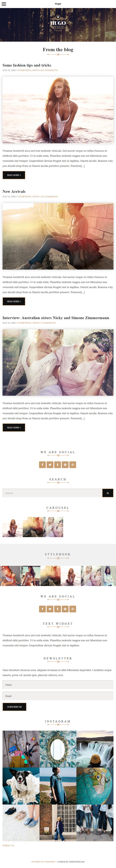Screen dimensions: 116x868
Task: Click the newsletter Name field
Action: [58, 685]
